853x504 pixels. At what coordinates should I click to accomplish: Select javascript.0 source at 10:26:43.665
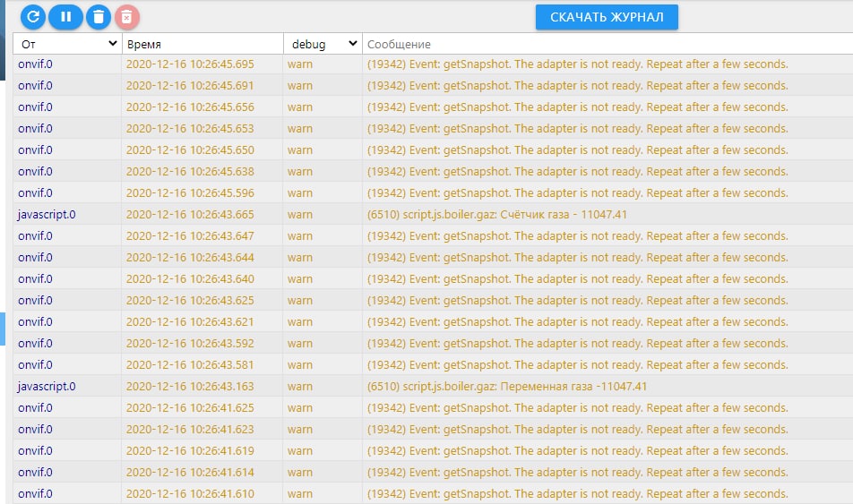47,215
